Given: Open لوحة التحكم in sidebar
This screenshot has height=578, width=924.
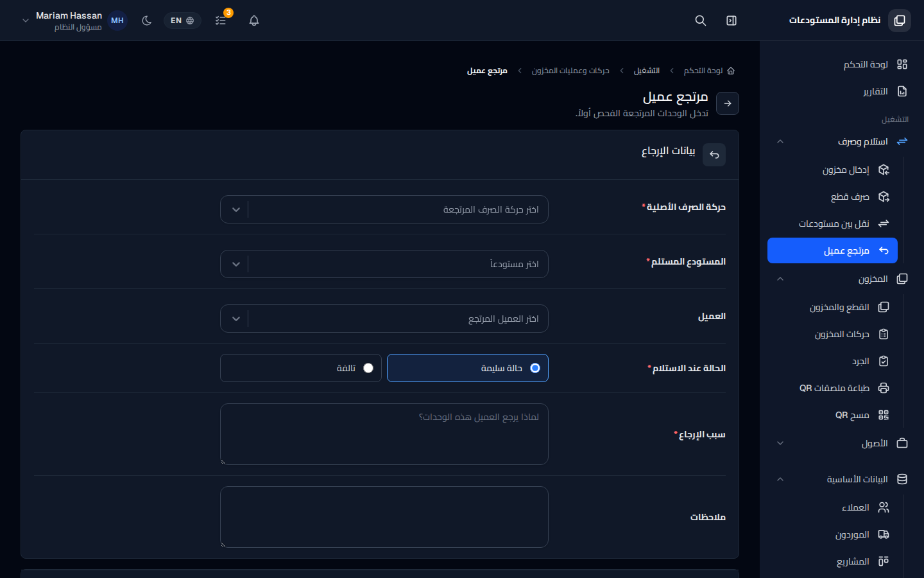Looking at the screenshot, I should (842, 64).
